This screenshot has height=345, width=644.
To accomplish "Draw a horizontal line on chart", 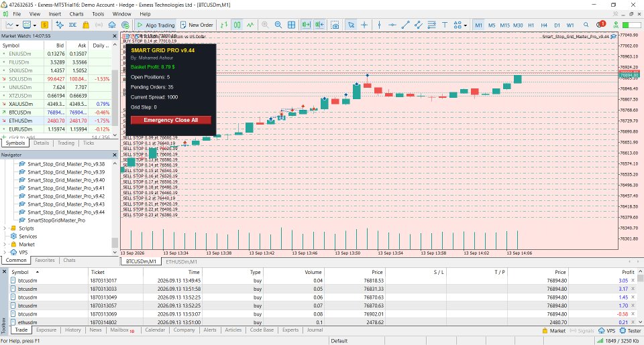I will tap(392, 25).
